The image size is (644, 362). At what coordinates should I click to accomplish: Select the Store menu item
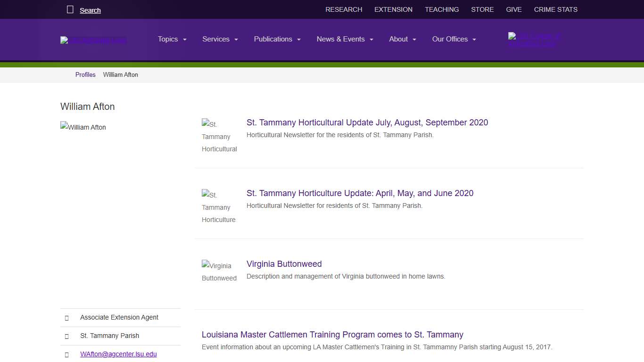click(x=482, y=9)
